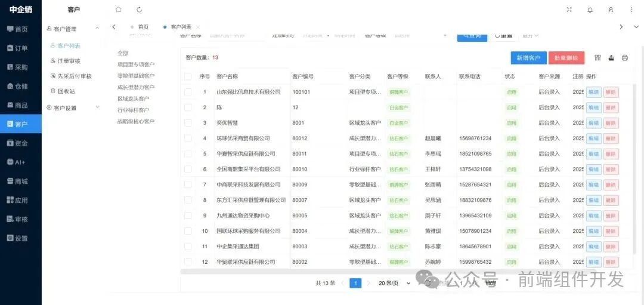The width and height of the screenshot is (644, 305).
Task: Open the 应用 module in the sidebar
Action: point(20,200)
